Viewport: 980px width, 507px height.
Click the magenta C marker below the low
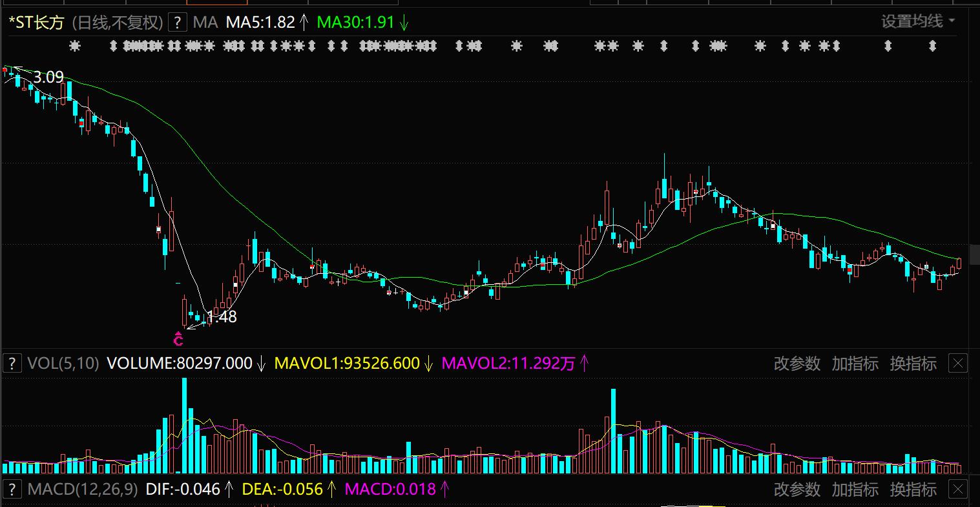pos(179,338)
